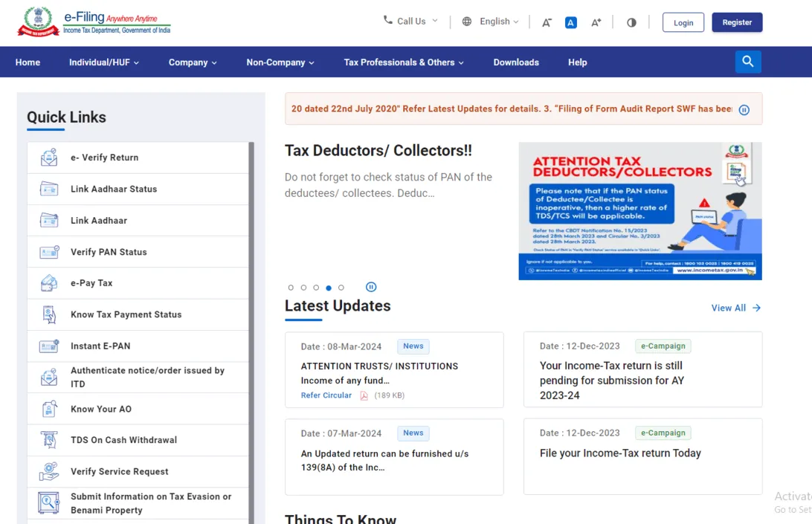
Task: Click the Instant E-PAN card icon
Action: point(49,346)
